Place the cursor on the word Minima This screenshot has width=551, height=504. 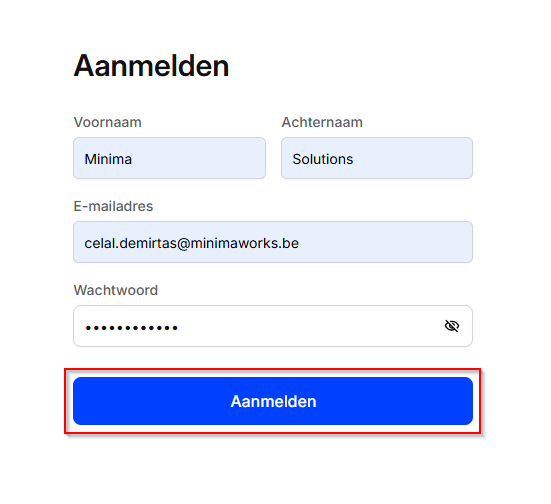point(108,159)
